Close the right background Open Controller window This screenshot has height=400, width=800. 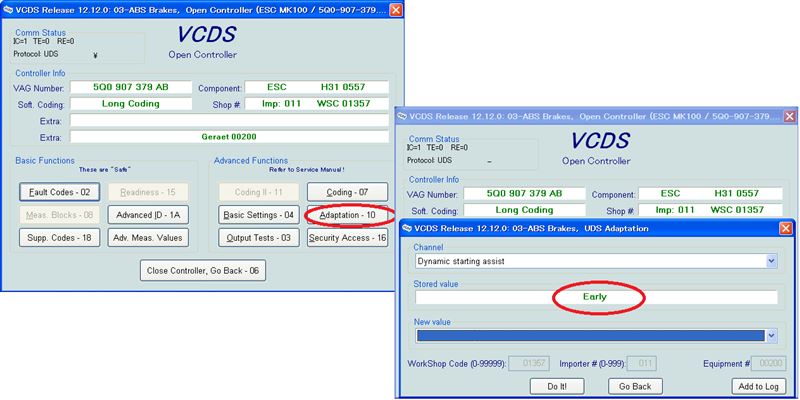[789, 116]
